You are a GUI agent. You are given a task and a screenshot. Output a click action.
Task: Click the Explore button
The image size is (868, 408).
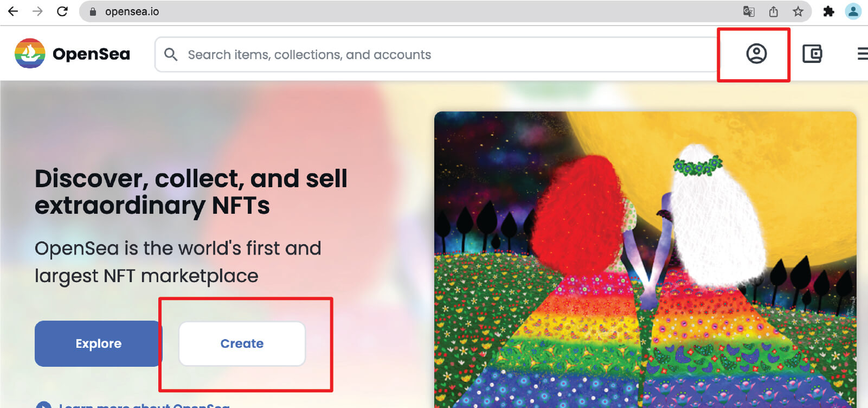[x=98, y=343]
